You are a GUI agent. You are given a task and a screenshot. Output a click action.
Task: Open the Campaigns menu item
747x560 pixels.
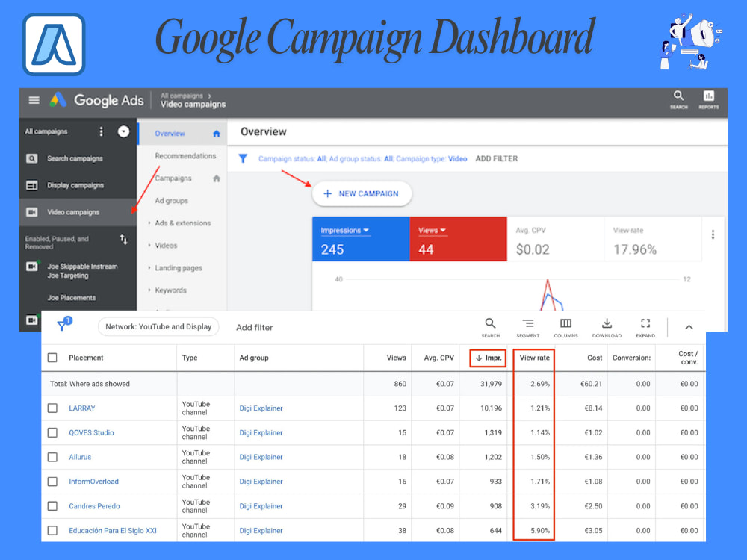click(x=173, y=178)
